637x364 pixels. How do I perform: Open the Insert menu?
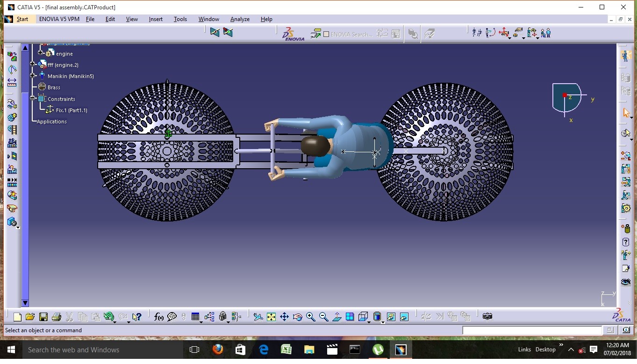pos(156,19)
